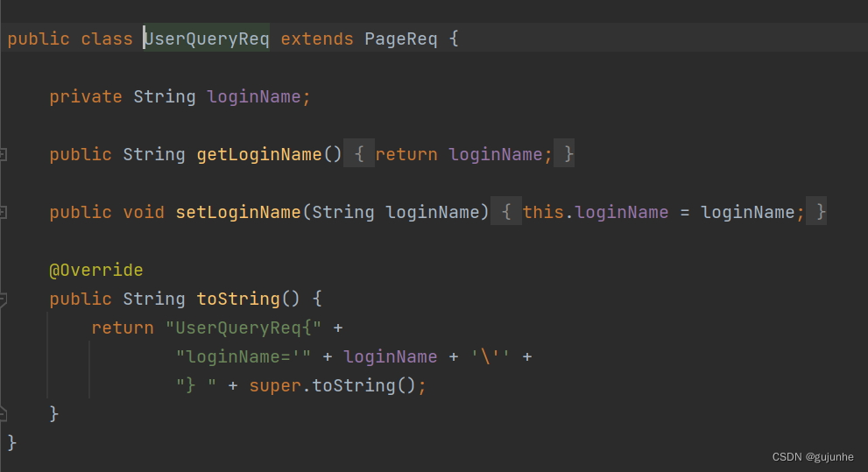Click the "loginName='" string literal
The image size is (868, 472).
click(243, 357)
